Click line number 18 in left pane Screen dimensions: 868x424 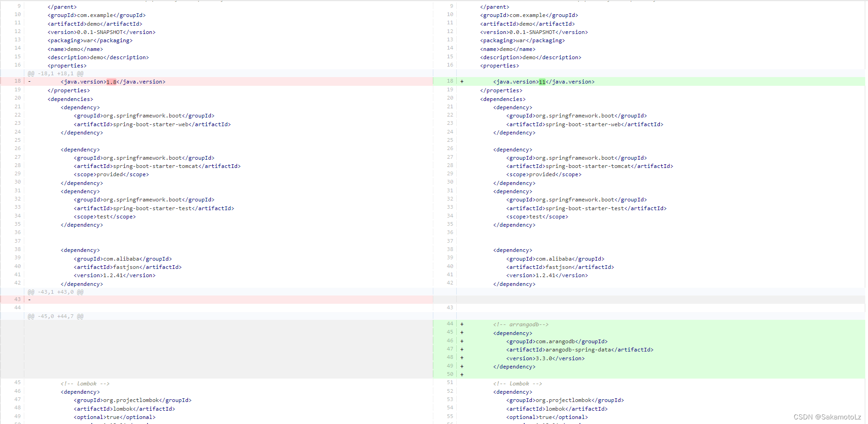pyautogui.click(x=17, y=81)
